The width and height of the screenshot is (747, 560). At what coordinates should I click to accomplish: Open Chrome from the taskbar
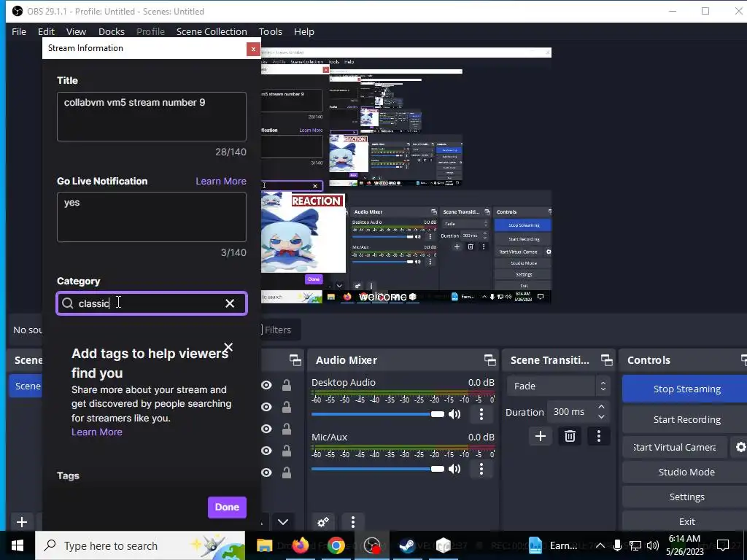[x=336, y=545]
